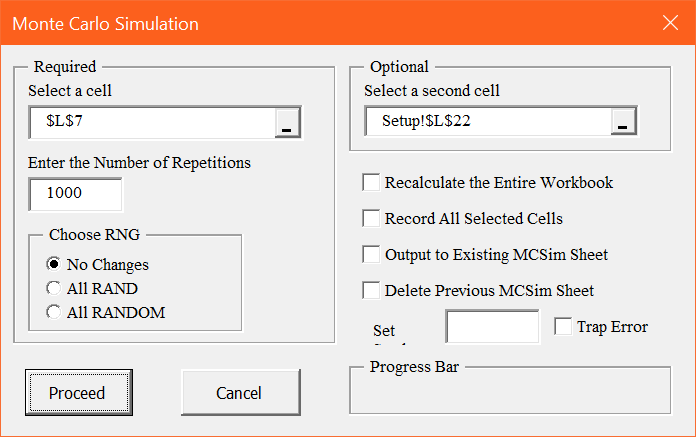Choose the All RAND radio button
Image resolution: width=696 pixels, height=437 pixels.
point(54,289)
